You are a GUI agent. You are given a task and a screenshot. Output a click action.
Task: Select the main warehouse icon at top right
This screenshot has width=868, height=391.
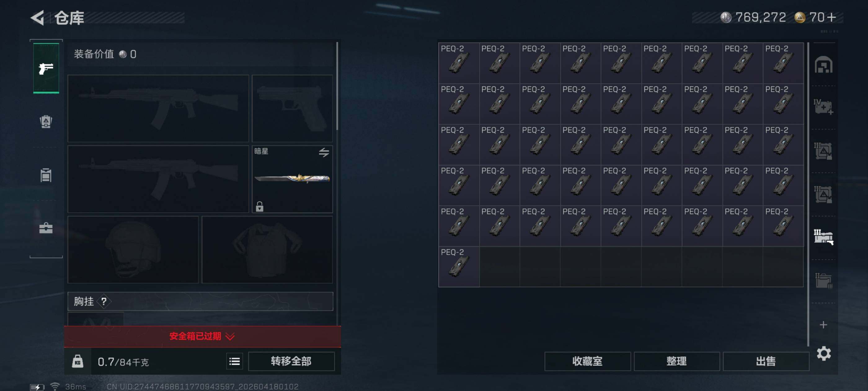coord(824,65)
